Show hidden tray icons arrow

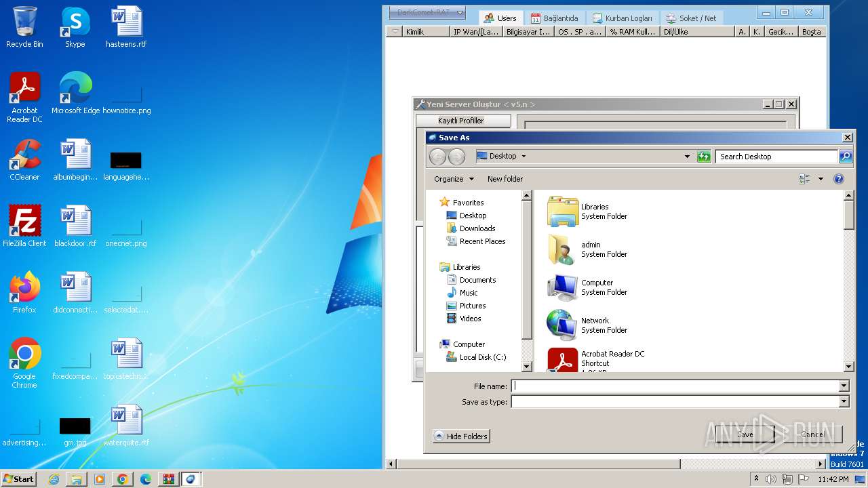pyautogui.click(x=756, y=479)
